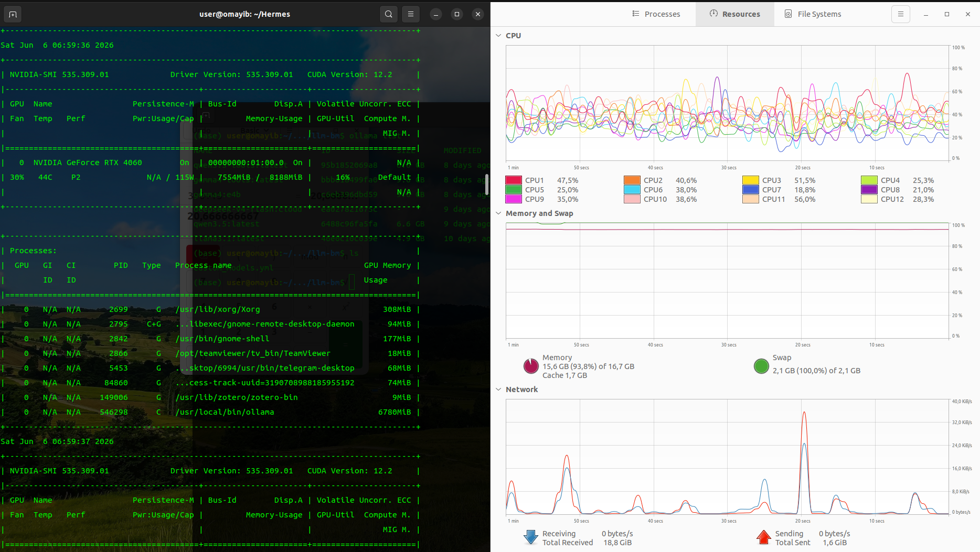Screen dimensions: 980x552
Task: Click the gnome-remote-desktop-daemon process row
Action: [x=210, y=324]
